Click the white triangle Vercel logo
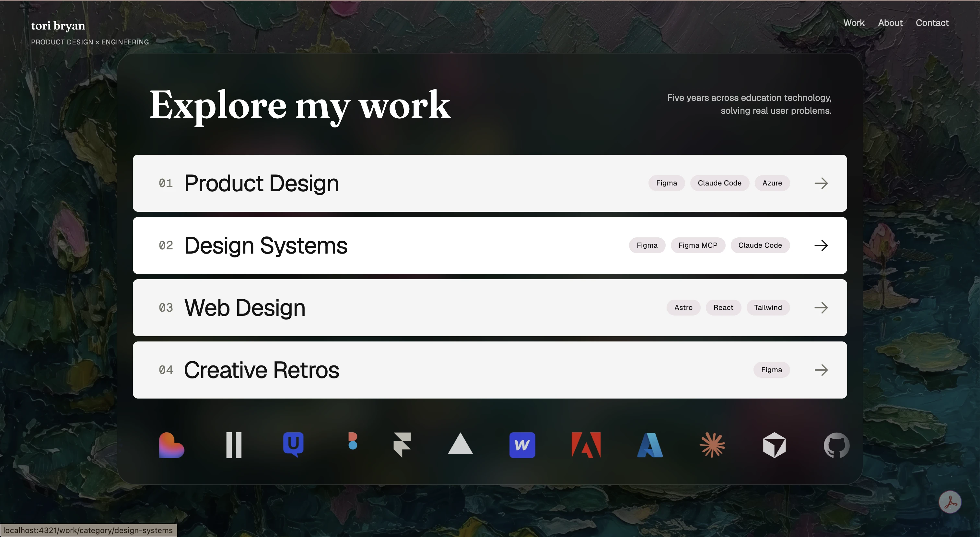Screen dimensions: 980x537 [460, 443]
